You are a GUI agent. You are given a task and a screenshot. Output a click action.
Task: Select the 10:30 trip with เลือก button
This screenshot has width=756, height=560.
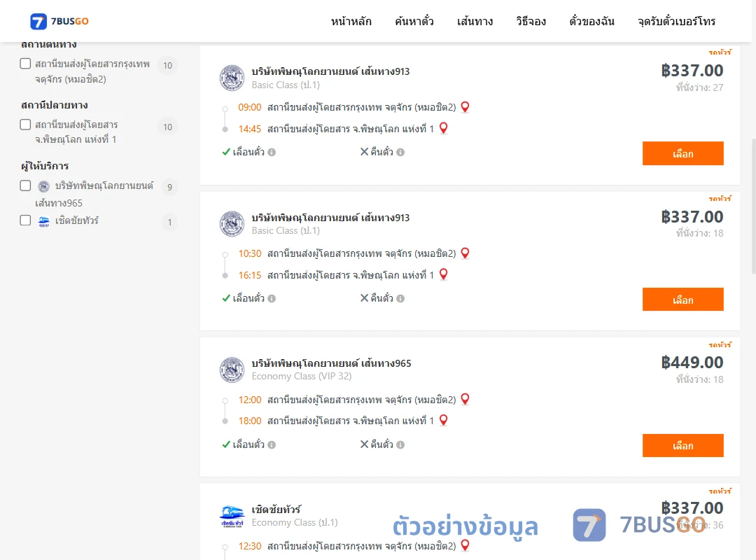[x=682, y=300]
